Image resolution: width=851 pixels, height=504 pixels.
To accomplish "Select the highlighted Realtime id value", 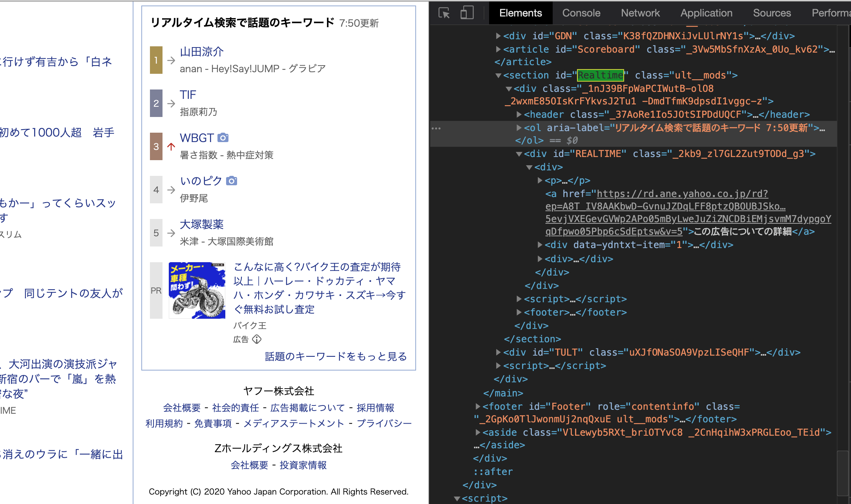I will [x=601, y=75].
